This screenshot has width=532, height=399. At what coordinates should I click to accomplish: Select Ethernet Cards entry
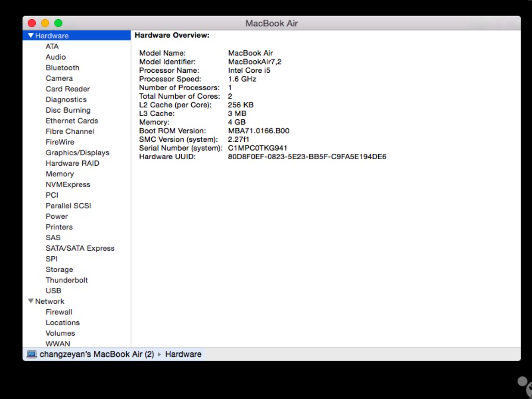72,121
